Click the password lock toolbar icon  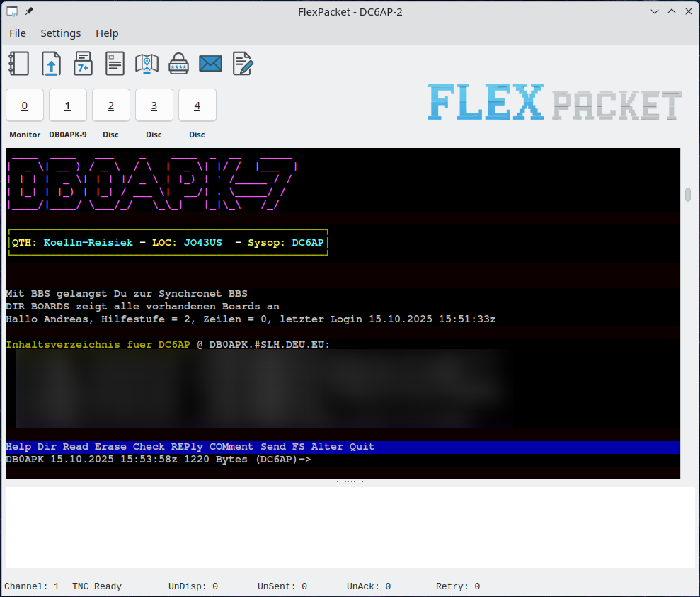(178, 64)
